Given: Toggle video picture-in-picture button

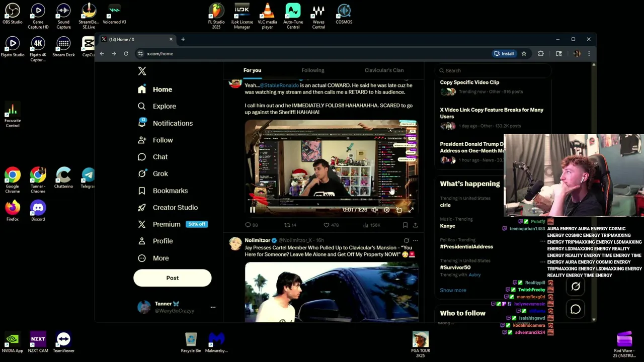Looking at the screenshot, I should point(399,210).
